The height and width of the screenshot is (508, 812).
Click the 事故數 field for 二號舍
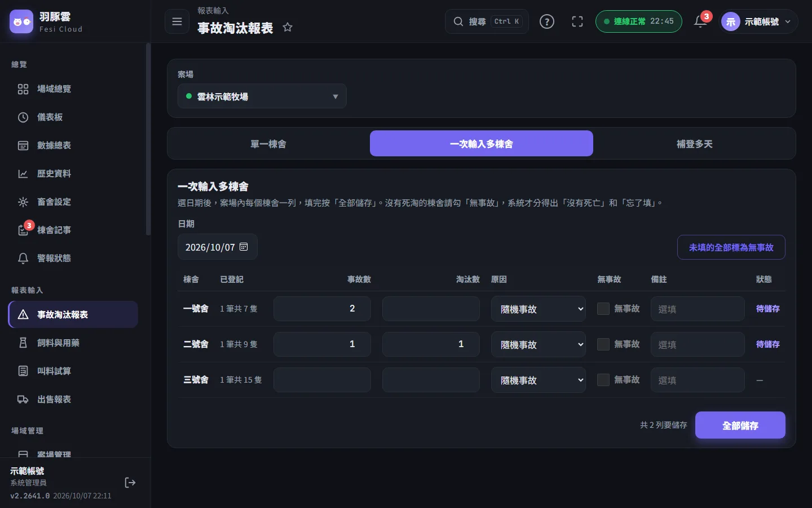[x=322, y=344]
